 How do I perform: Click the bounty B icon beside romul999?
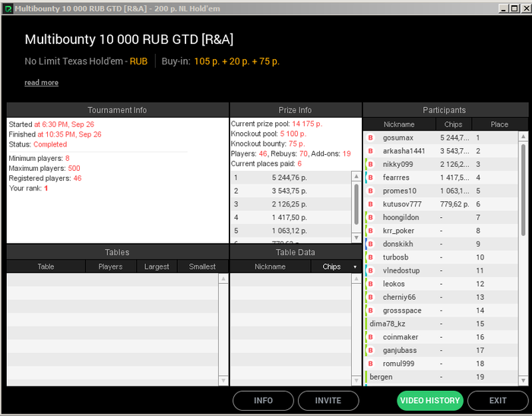click(371, 364)
